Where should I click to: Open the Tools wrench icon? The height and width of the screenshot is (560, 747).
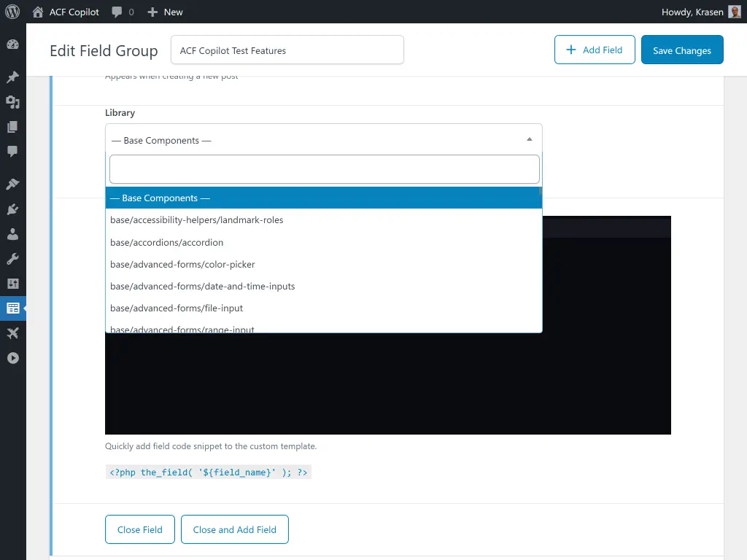click(13, 258)
